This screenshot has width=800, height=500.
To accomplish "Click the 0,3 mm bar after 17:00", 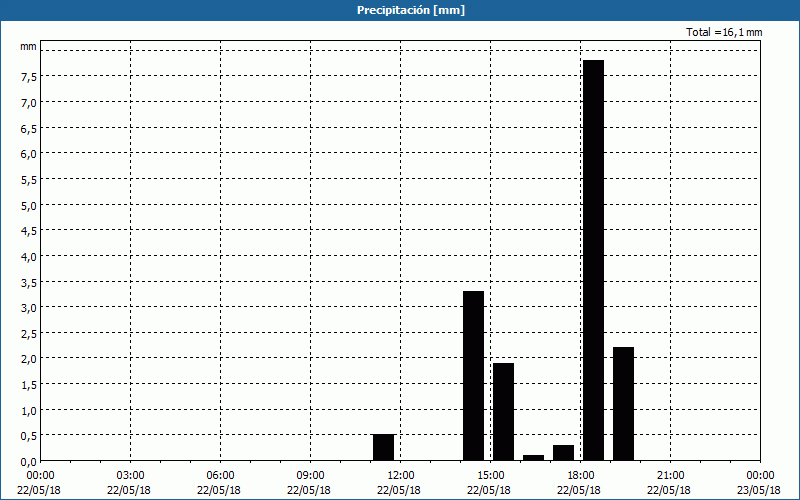I will coord(563,453).
